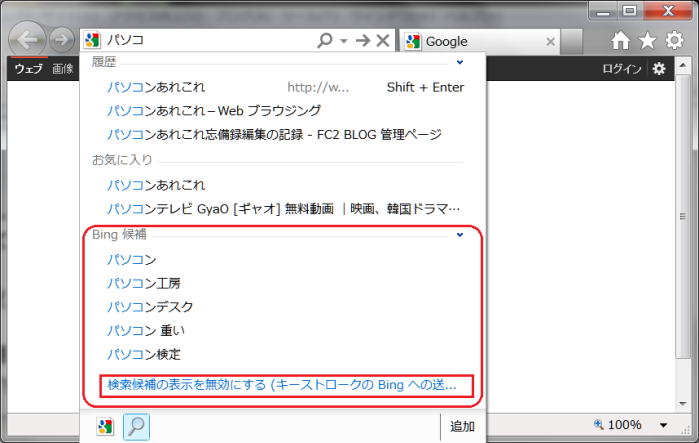Image resolution: width=699 pixels, height=443 pixels.
Task: Click the zoom magnifier icon at 100%
Action: pos(599,425)
